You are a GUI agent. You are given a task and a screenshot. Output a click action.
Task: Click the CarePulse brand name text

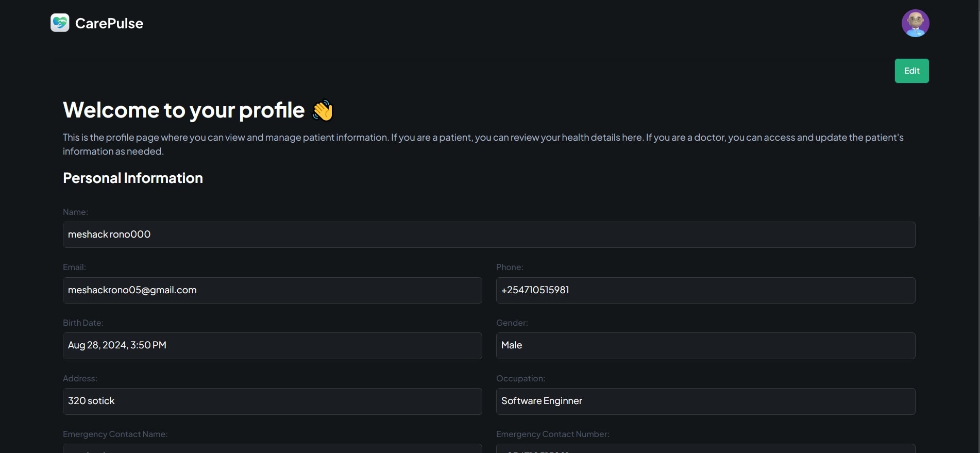109,23
